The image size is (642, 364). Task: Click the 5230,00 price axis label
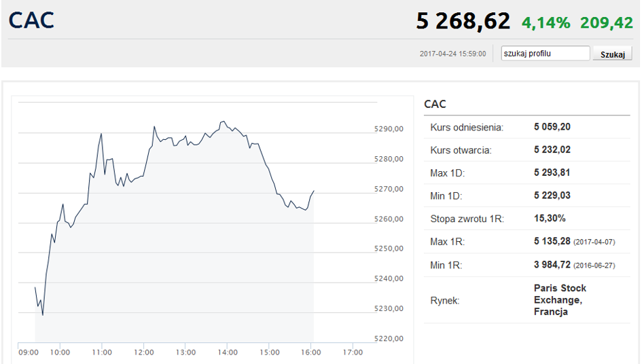pyautogui.click(x=389, y=309)
